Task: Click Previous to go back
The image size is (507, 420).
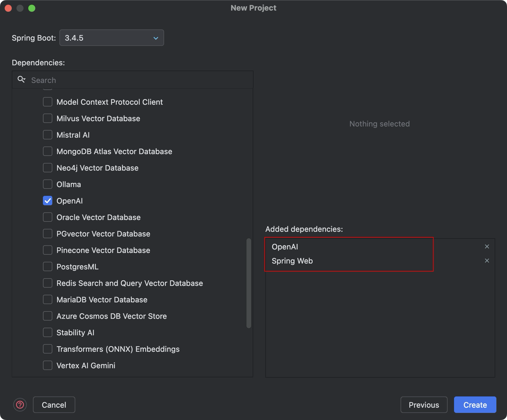Action: coord(424,405)
